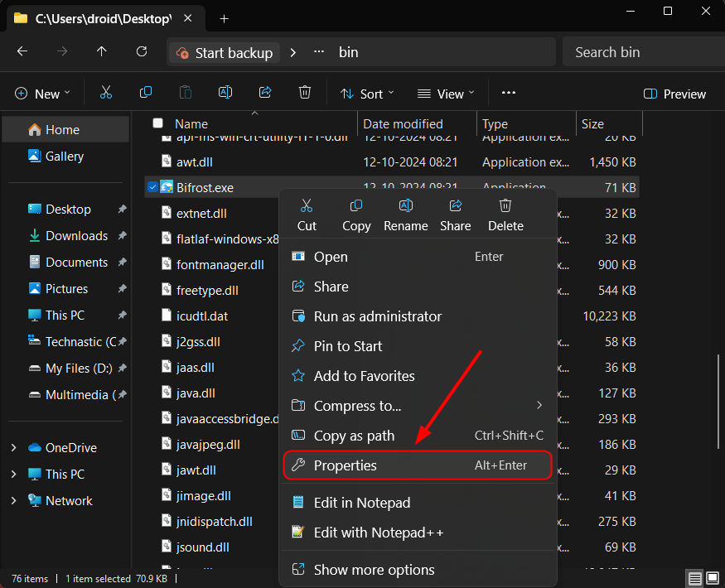Screen dimensions: 725x588
Task: Open the View dropdown menu
Action: tap(446, 94)
